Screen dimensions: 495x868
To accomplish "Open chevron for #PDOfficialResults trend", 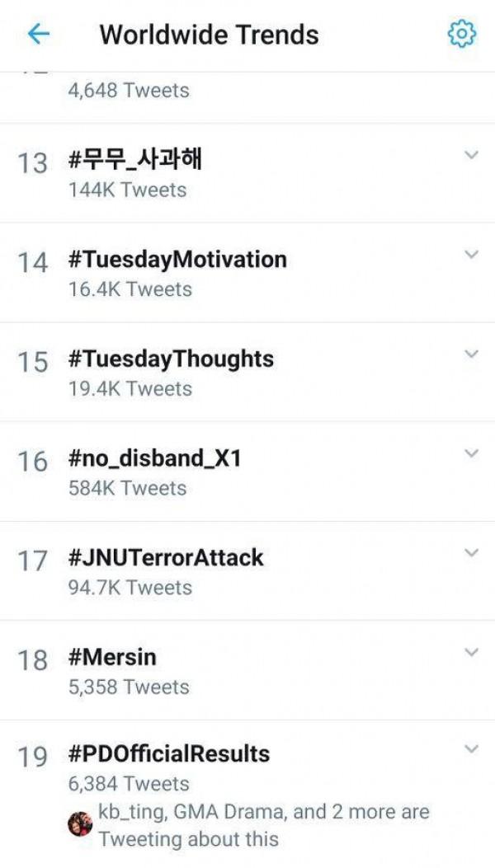I will click(x=471, y=749).
